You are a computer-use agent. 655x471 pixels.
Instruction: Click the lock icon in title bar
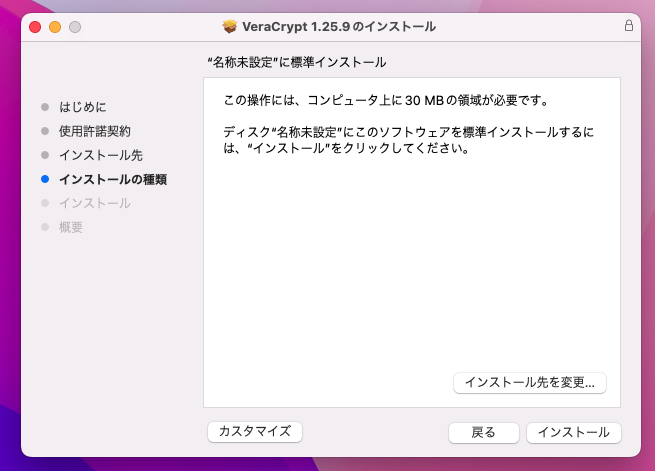[x=628, y=26]
